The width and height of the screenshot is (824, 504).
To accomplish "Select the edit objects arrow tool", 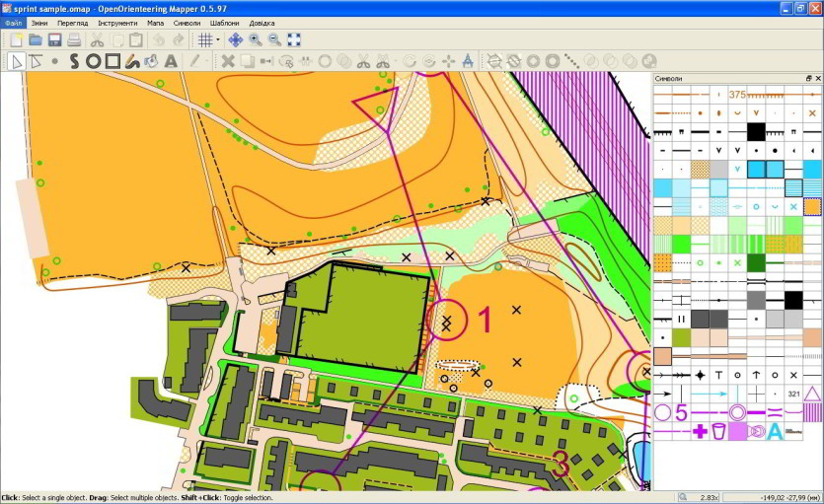I will pyautogui.click(x=17, y=61).
